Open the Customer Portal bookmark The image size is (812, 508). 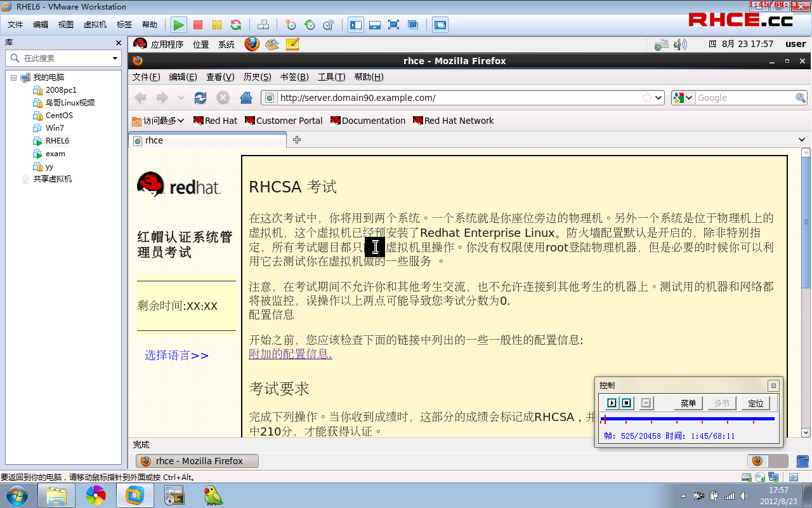[284, 121]
